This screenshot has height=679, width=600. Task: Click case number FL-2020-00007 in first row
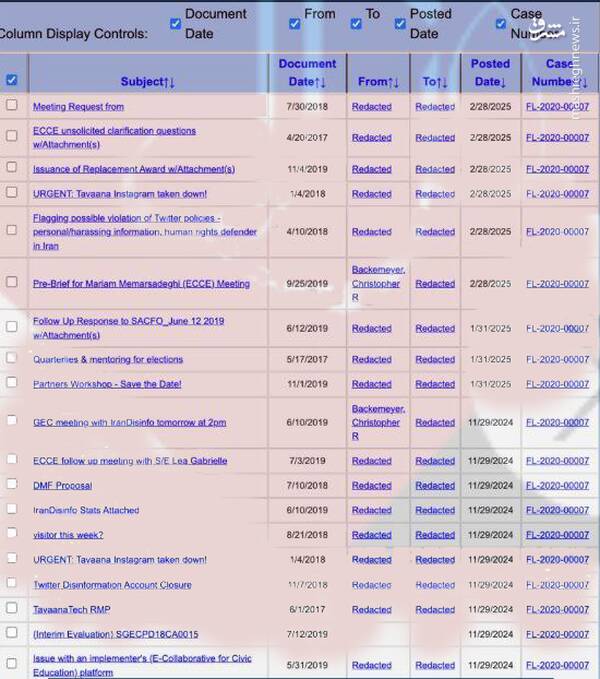[557, 106]
